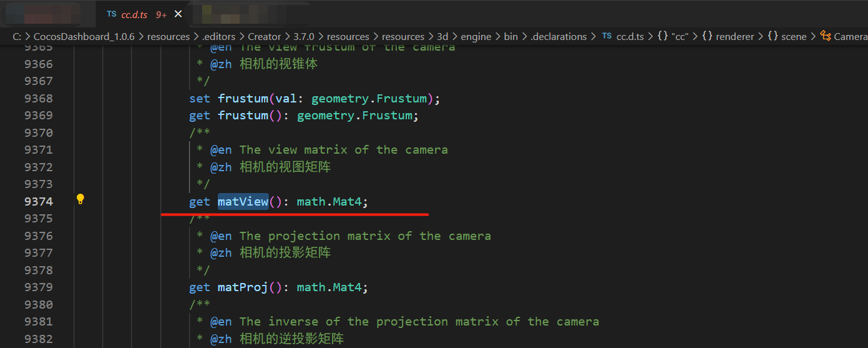Click the .declarations breadcrumb segment
This screenshot has width=868, height=348.
tap(558, 36)
